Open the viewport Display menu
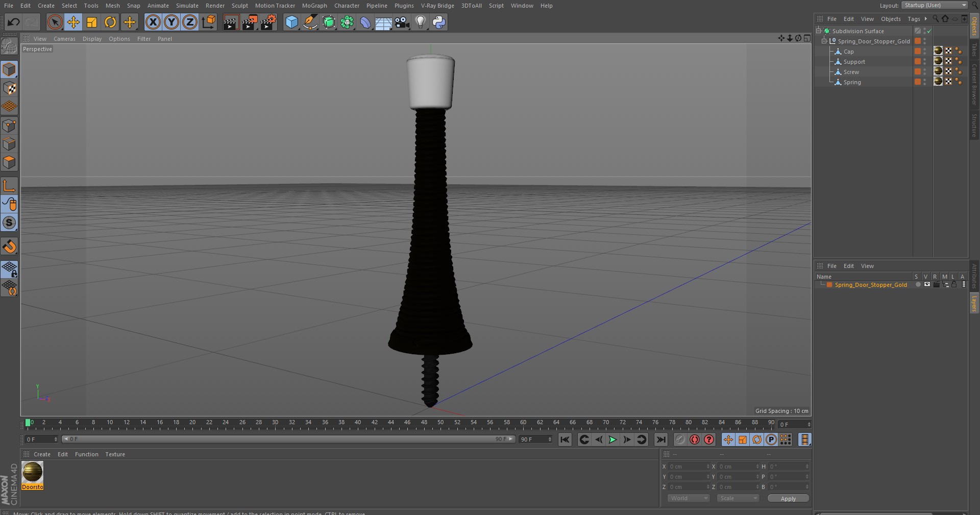The height and width of the screenshot is (515, 980). pyautogui.click(x=92, y=39)
